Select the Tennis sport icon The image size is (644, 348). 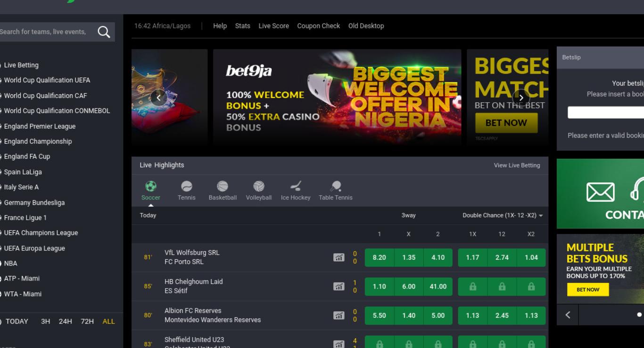click(x=187, y=186)
